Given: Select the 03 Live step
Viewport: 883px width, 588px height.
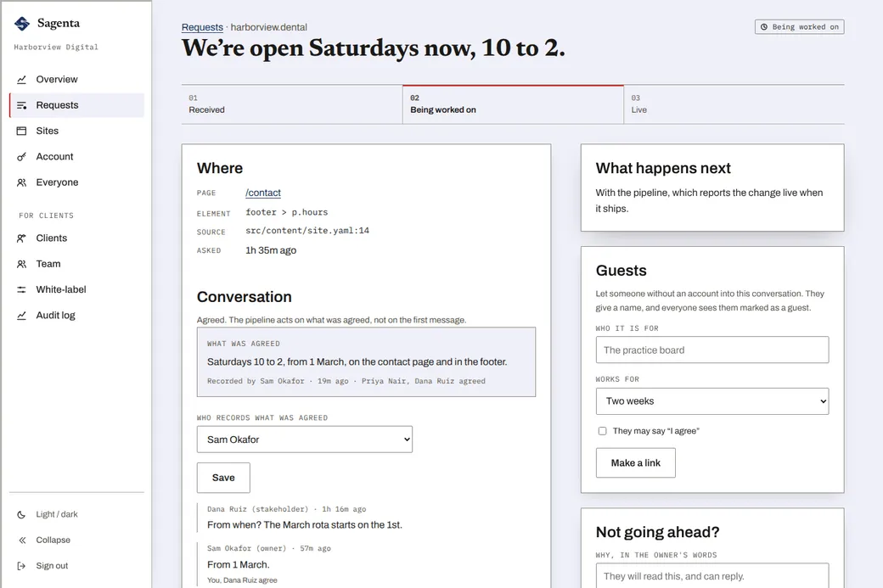Looking at the screenshot, I should point(734,104).
